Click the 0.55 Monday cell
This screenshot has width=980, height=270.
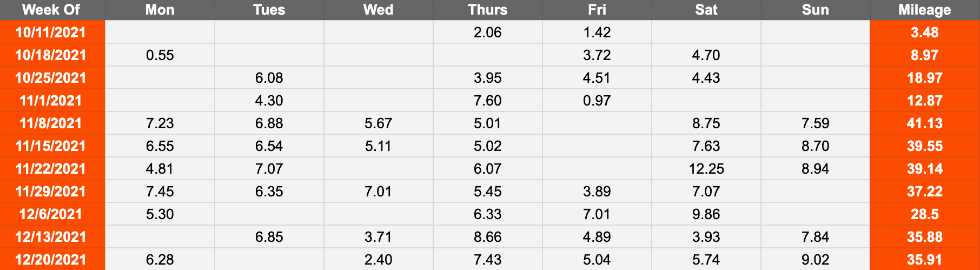[160, 55]
